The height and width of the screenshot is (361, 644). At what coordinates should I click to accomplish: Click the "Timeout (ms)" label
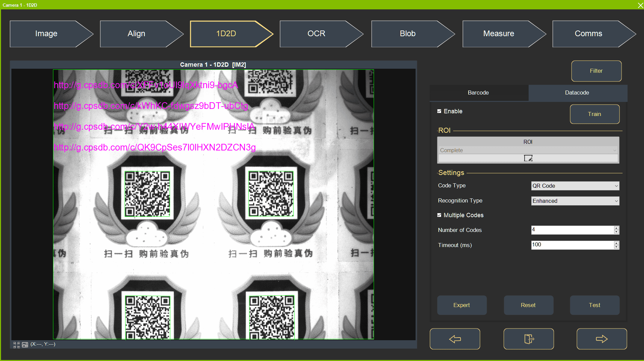(x=455, y=245)
